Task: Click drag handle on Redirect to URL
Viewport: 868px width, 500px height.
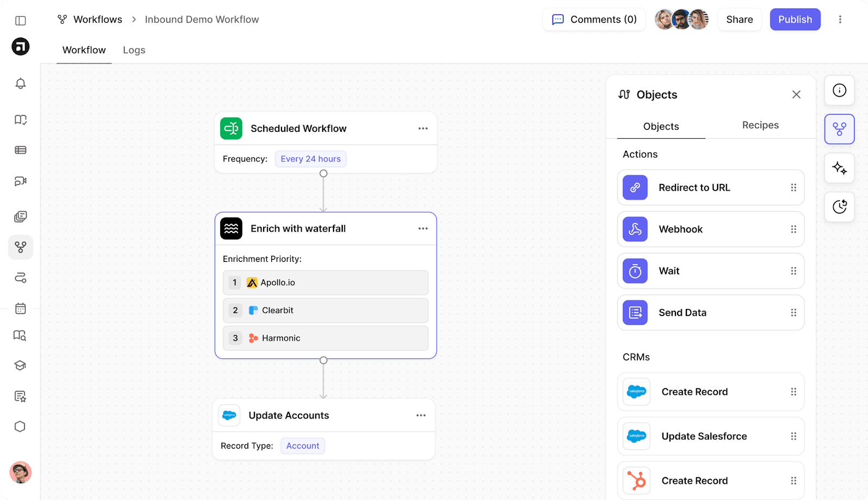Action: pos(794,188)
